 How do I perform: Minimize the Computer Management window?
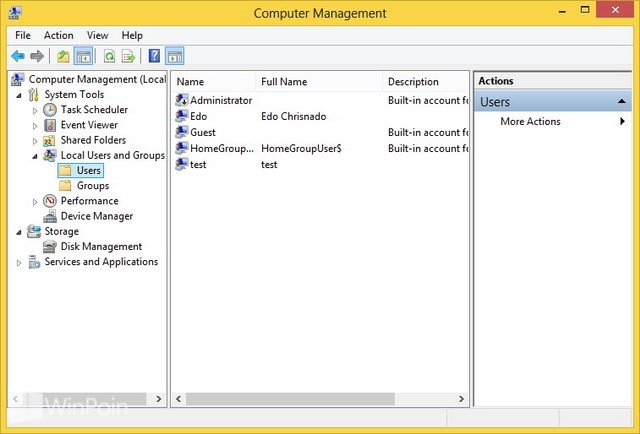(x=562, y=11)
